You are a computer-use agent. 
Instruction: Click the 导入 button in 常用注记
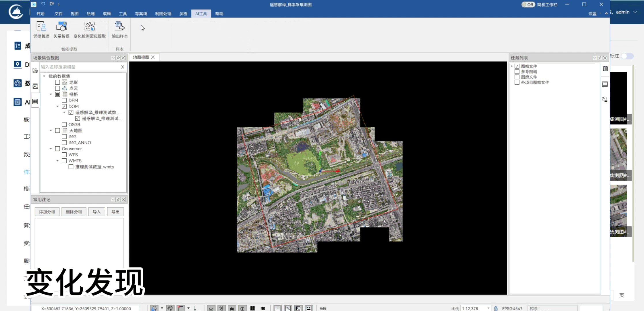point(97,212)
